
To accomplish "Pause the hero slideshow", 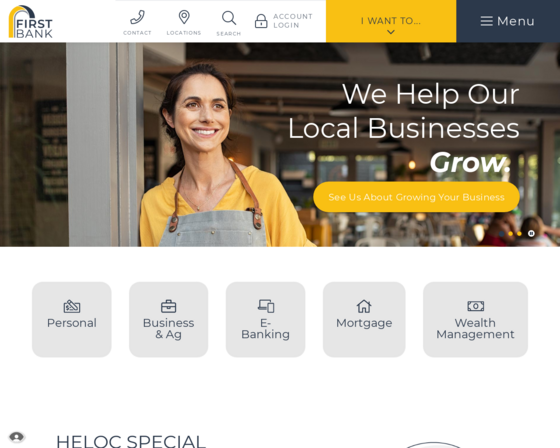I will pos(531,233).
